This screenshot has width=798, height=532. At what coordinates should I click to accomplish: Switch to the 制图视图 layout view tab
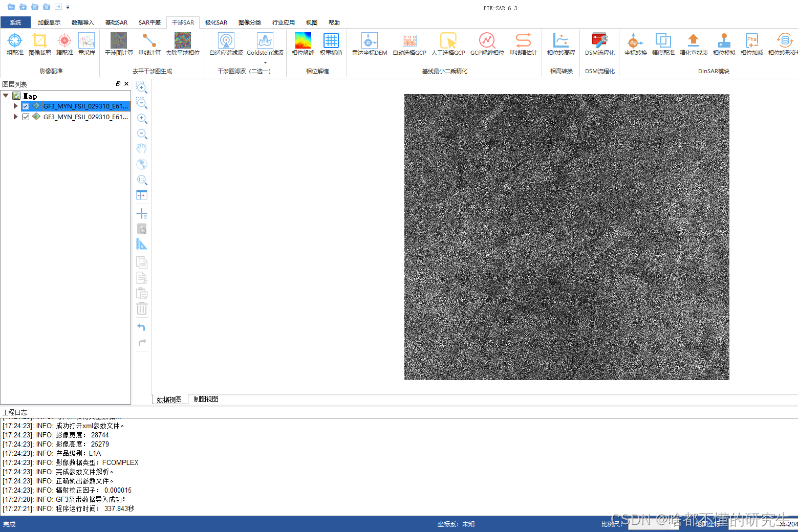click(x=206, y=399)
